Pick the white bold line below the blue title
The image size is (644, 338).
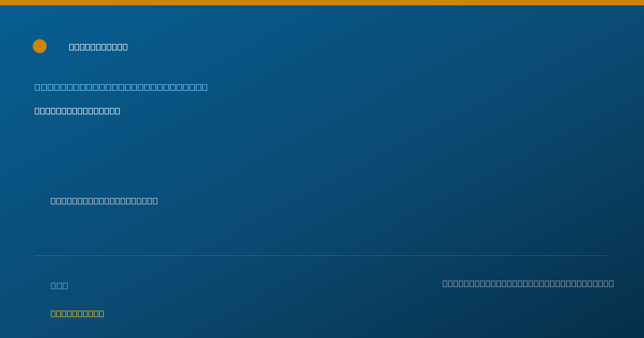(77, 111)
